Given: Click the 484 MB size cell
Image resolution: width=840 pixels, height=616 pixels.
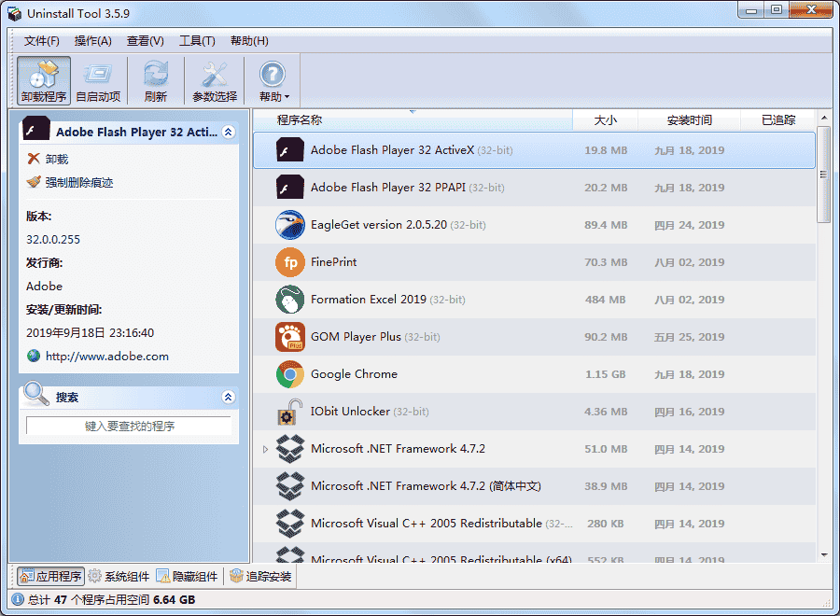Looking at the screenshot, I should tap(606, 300).
